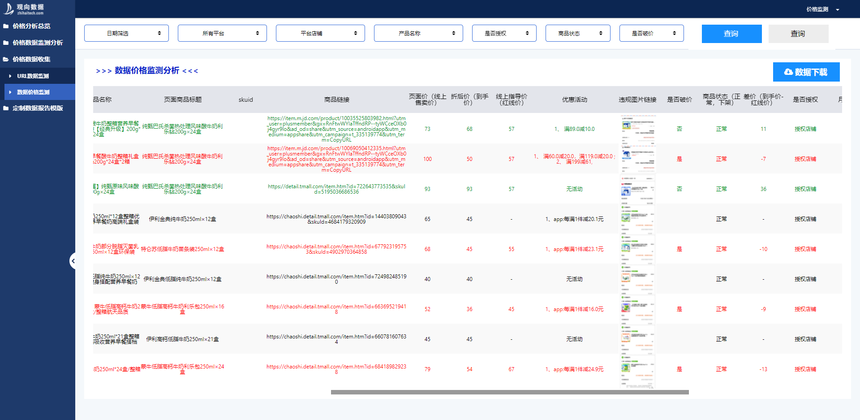
Task: Click folder icon beside 定制数据报告模版
Action: click(x=5, y=108)
